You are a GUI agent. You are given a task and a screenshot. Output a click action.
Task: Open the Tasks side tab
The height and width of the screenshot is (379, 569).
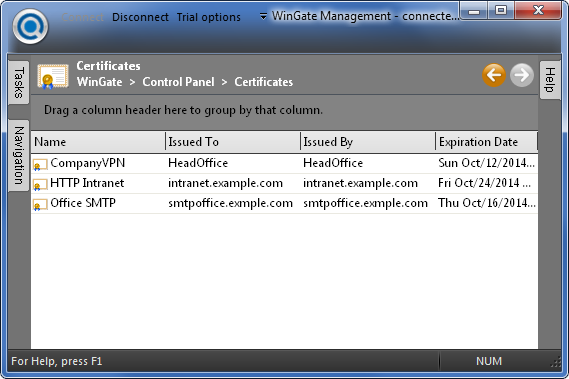click(x=19, y=82)
